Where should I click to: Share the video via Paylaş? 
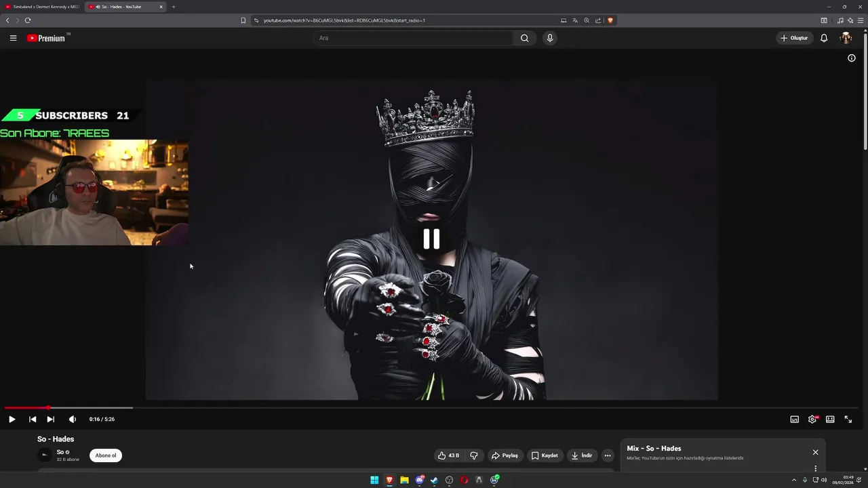pos(505,455)
